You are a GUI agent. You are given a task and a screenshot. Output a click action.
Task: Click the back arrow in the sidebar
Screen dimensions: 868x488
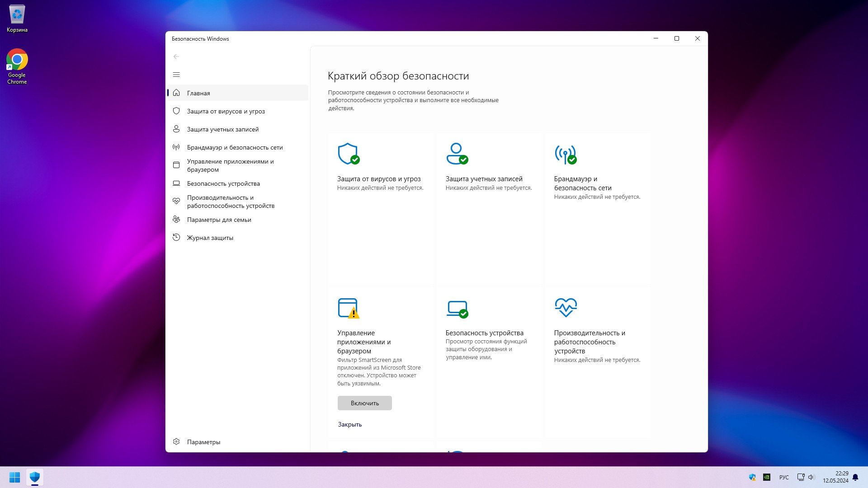click(176, 56)
